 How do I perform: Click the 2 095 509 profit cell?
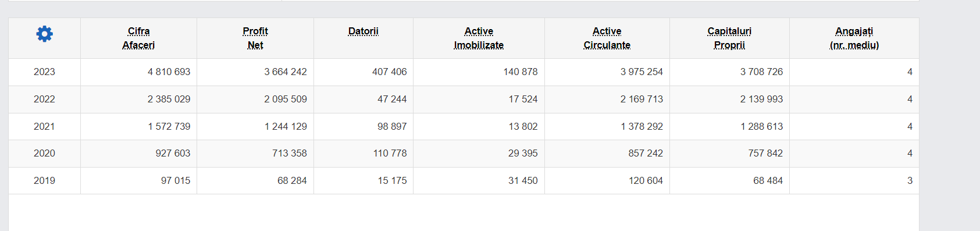pos(286,99)
